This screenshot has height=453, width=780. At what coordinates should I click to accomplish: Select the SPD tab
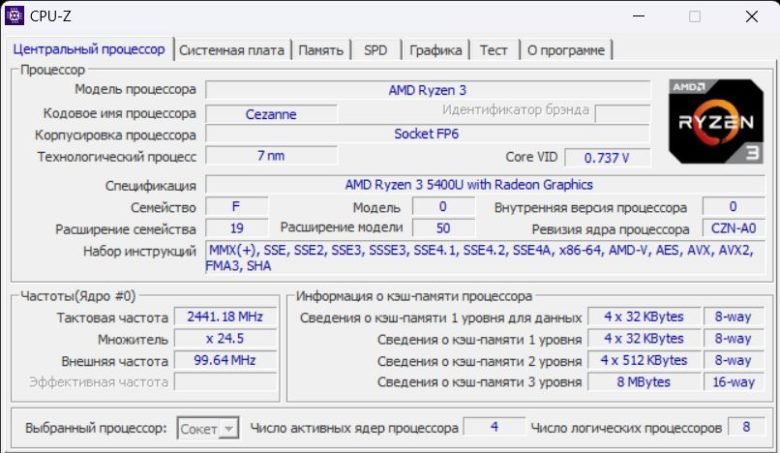click(376, 50)
